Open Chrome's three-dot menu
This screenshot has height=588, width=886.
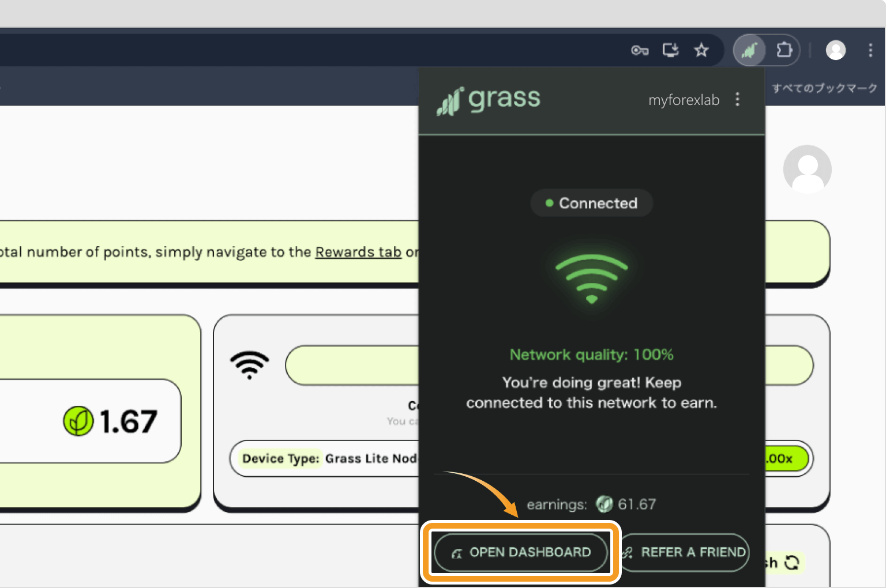click(870, 50)
